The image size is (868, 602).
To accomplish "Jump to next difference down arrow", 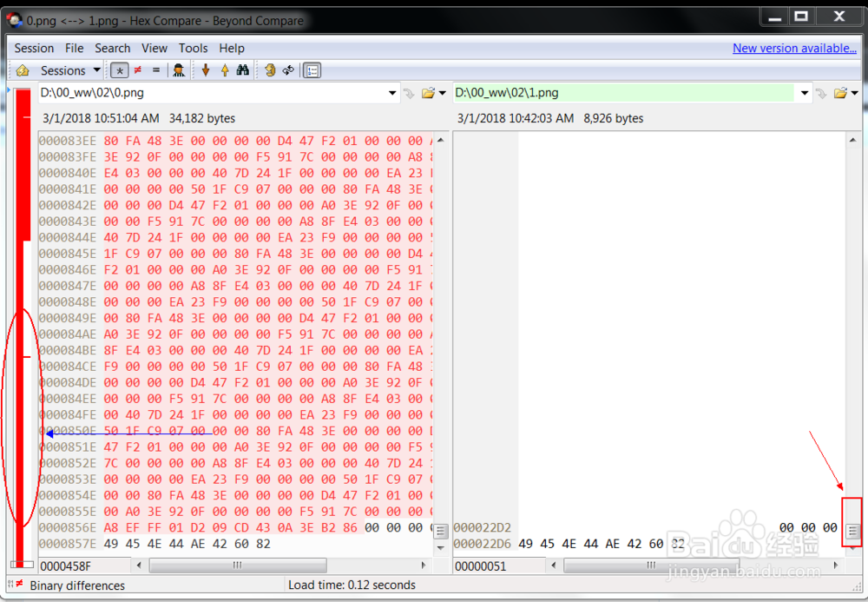I will coord(206,70).
